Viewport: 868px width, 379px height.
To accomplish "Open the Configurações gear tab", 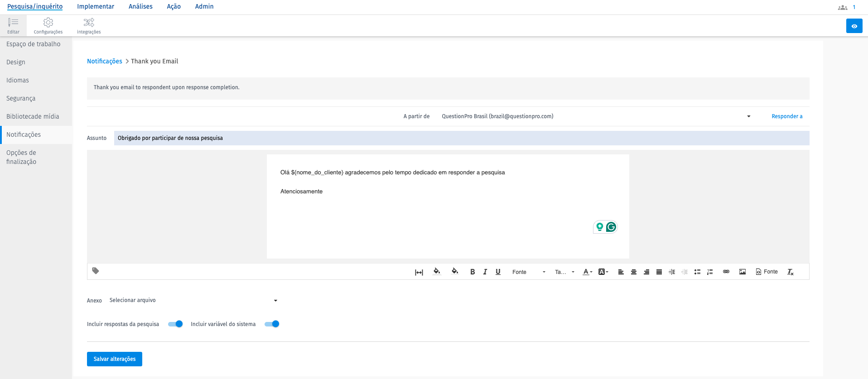I will point(48,26).
